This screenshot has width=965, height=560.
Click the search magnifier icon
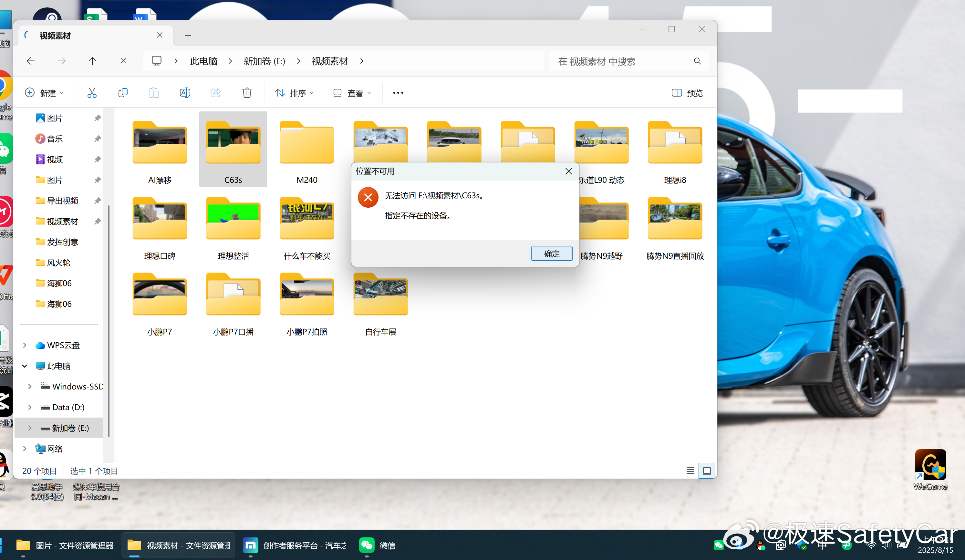coord(697,61)
